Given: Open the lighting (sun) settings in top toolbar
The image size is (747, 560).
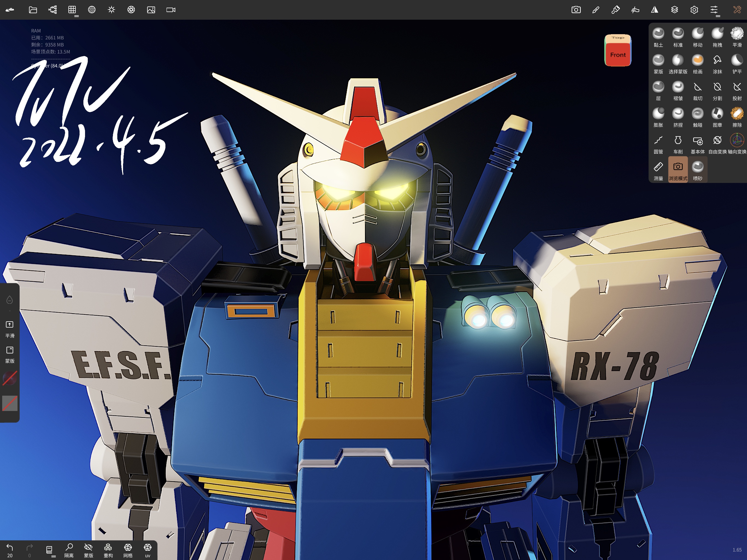Looking at the screenshot, I should [x=111, y=10].
